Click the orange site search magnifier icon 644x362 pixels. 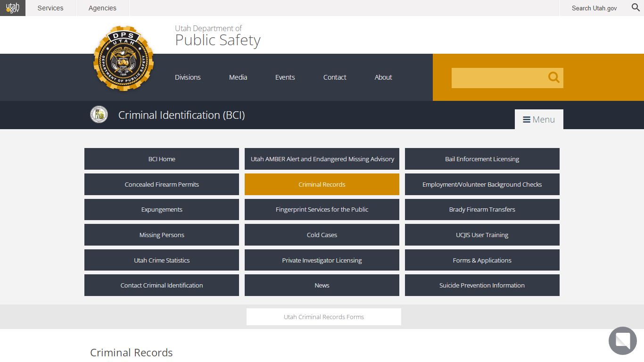[x=554, y=78]
